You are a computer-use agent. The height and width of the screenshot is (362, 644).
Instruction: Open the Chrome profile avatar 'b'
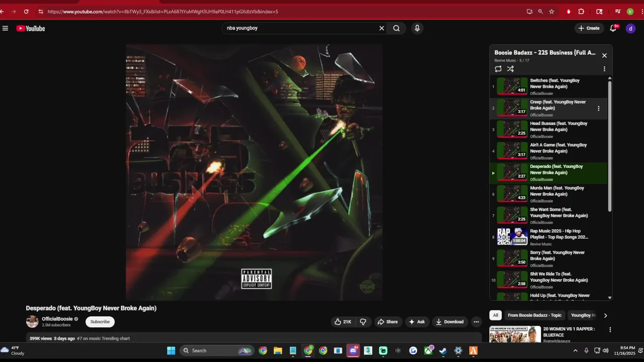pyautogui.click(x=630, y=11)
